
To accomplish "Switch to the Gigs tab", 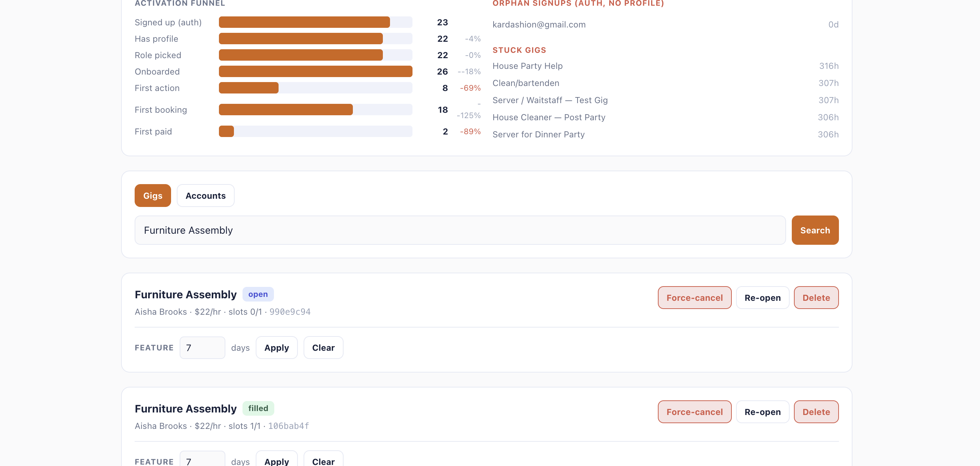I will coord(152,196).
